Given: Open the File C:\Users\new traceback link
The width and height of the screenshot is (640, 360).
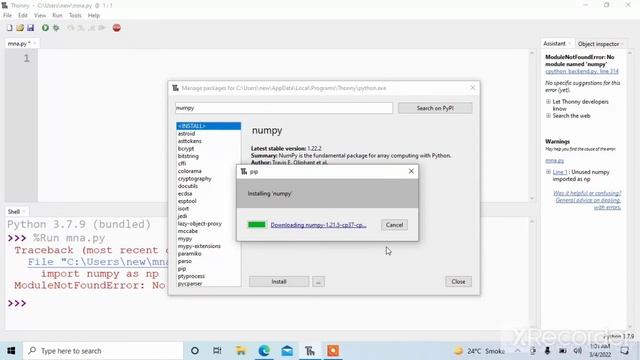Looking at the screenshot, I should tap(98, 262).
